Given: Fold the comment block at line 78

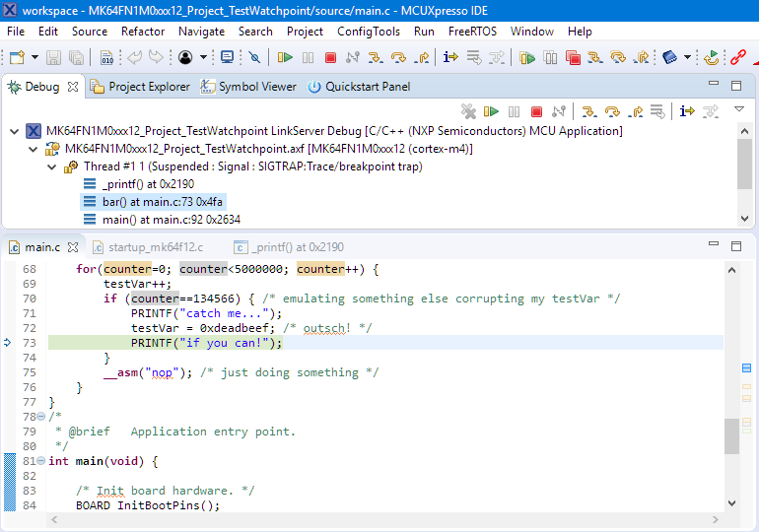Looking at the screenshot, I should [x=40, y=417].
